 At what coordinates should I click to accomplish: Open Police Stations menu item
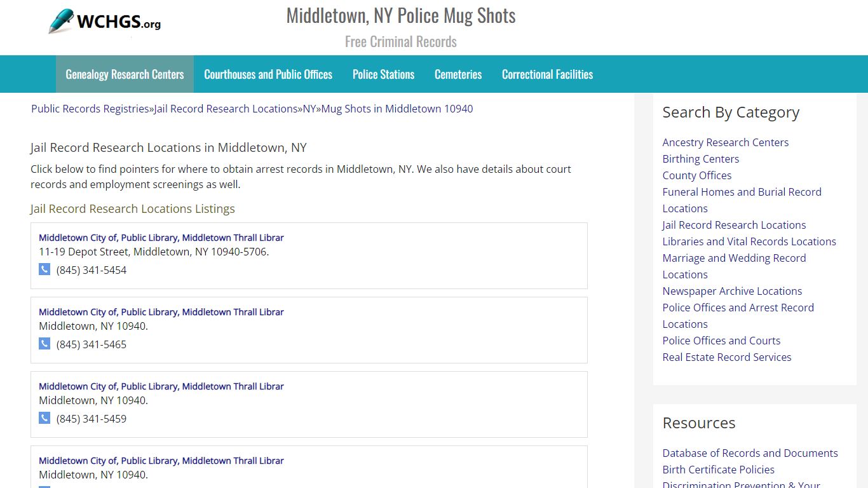(x=383, y=74)
